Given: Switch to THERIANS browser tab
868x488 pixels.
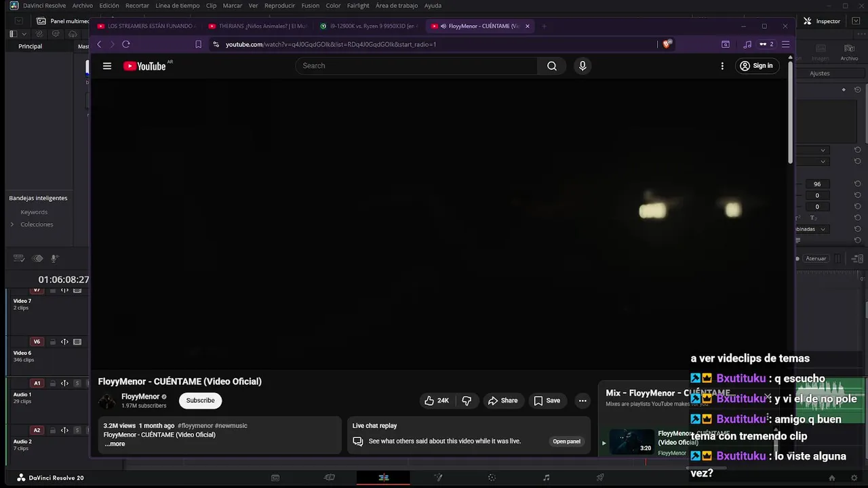Looking at the screenshot, I should point(257,26).
